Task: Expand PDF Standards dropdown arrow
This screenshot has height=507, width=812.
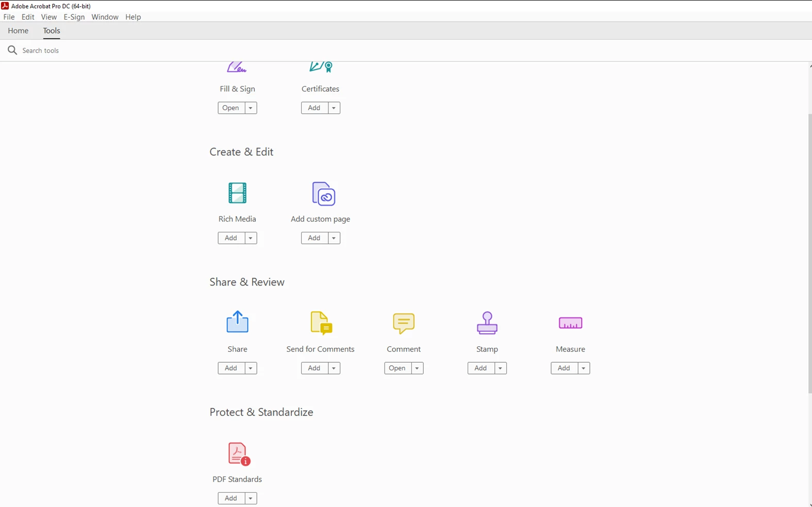Action: pos(251,498)
